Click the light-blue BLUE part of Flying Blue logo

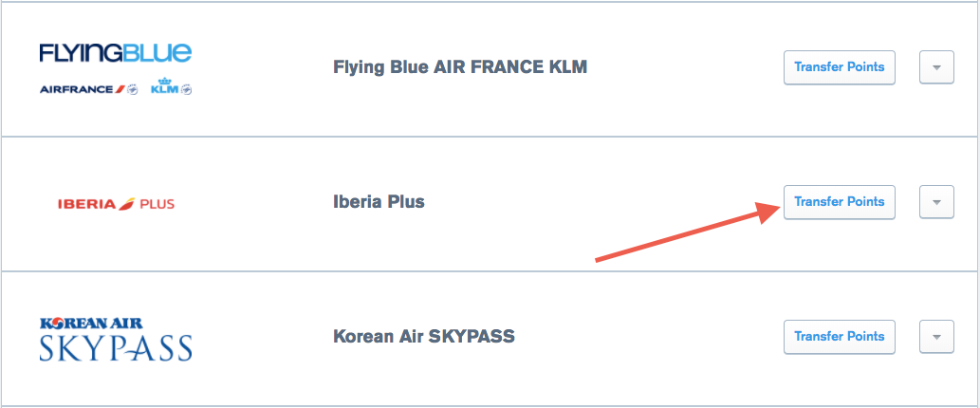[163, 52]
